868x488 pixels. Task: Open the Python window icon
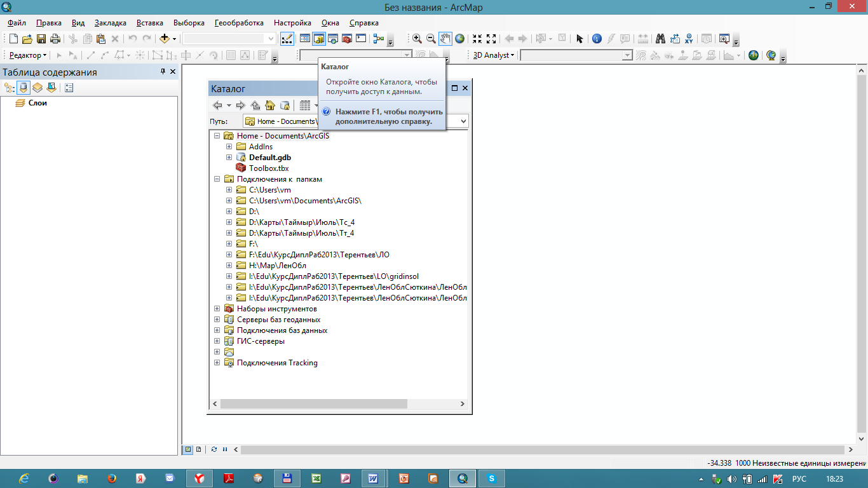[x=361, y=39]
